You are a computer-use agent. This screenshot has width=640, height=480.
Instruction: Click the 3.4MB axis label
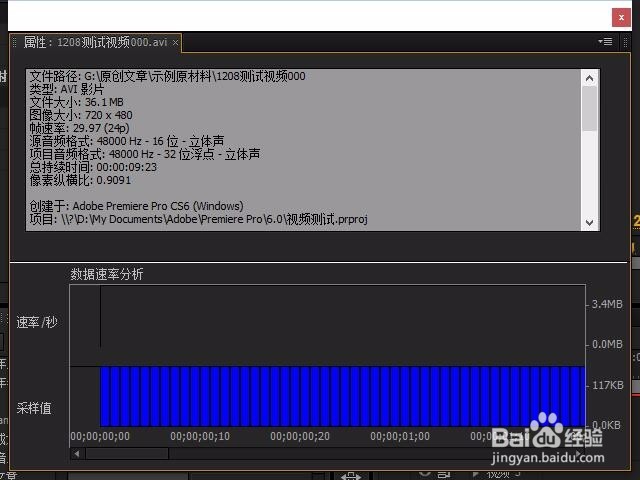pos(607,304)
